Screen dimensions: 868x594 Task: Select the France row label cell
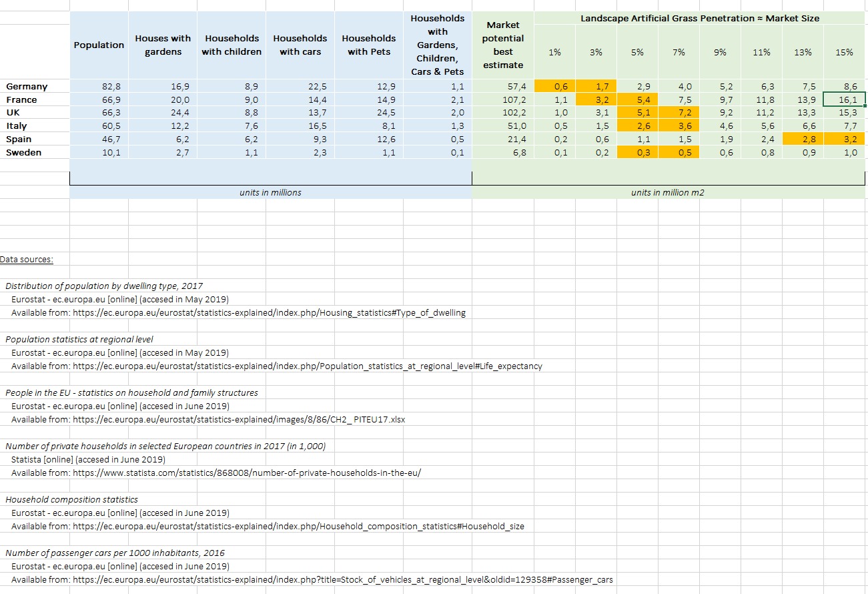pyautogui.click(x=35, y=99)
